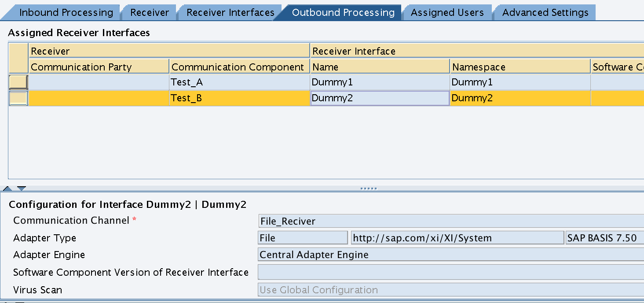Select the Test_B row selector button

(18, 98)
